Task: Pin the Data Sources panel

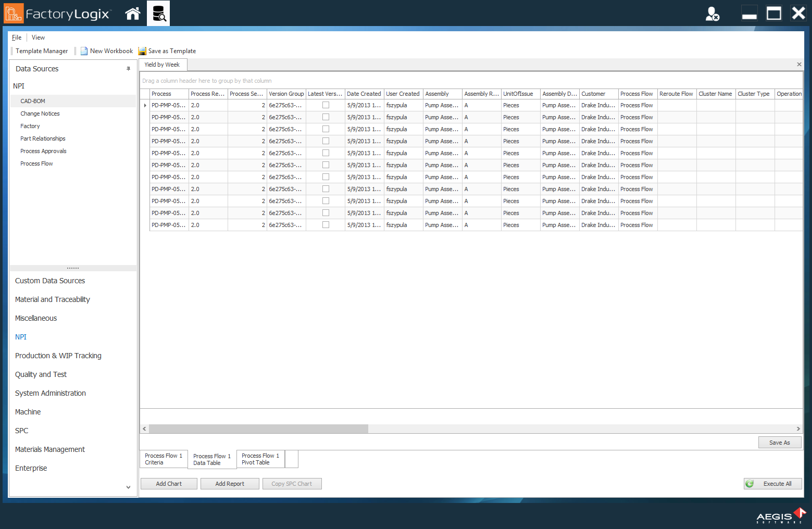Action: click(x=128, y=69)
